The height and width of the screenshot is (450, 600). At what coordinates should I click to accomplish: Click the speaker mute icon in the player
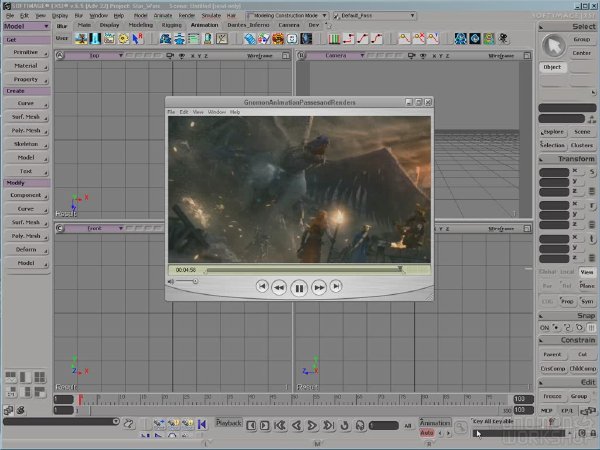tap(171, 281)
